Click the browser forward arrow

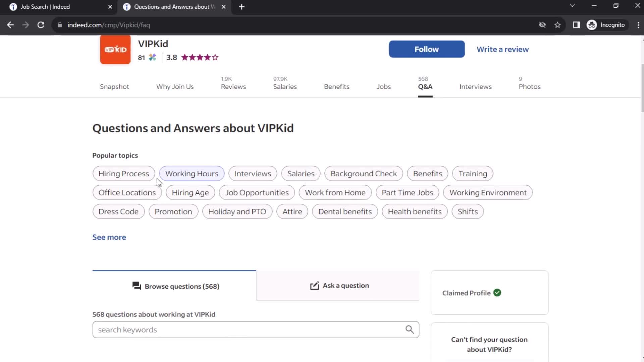(25, 25)
